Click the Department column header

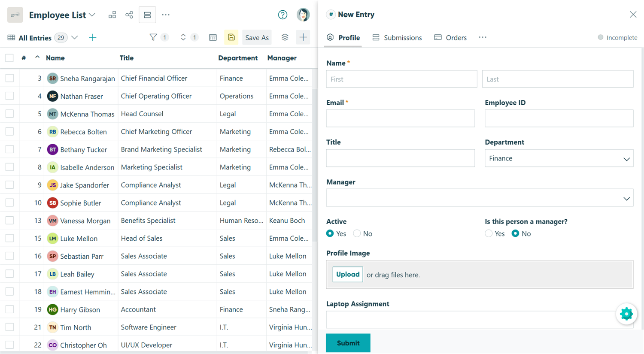[x=238, y=58]
